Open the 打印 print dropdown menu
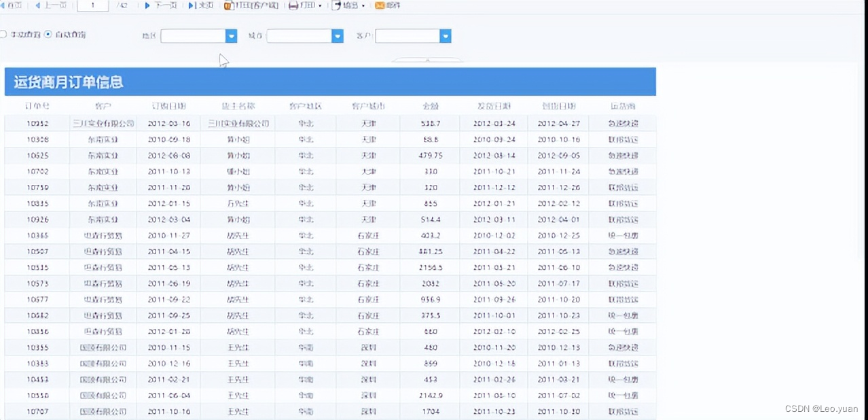The height and width of the screenshot is (420, 868). click(x=306, y=5)
